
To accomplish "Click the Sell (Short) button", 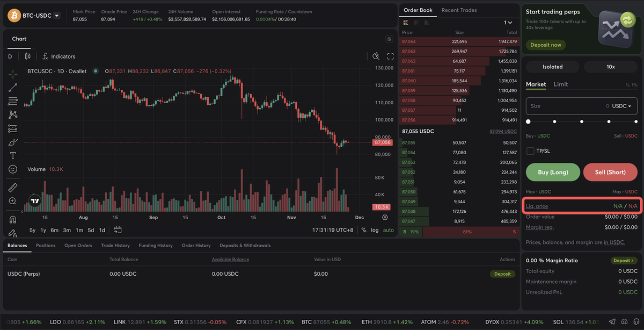I will pos(610,172).
